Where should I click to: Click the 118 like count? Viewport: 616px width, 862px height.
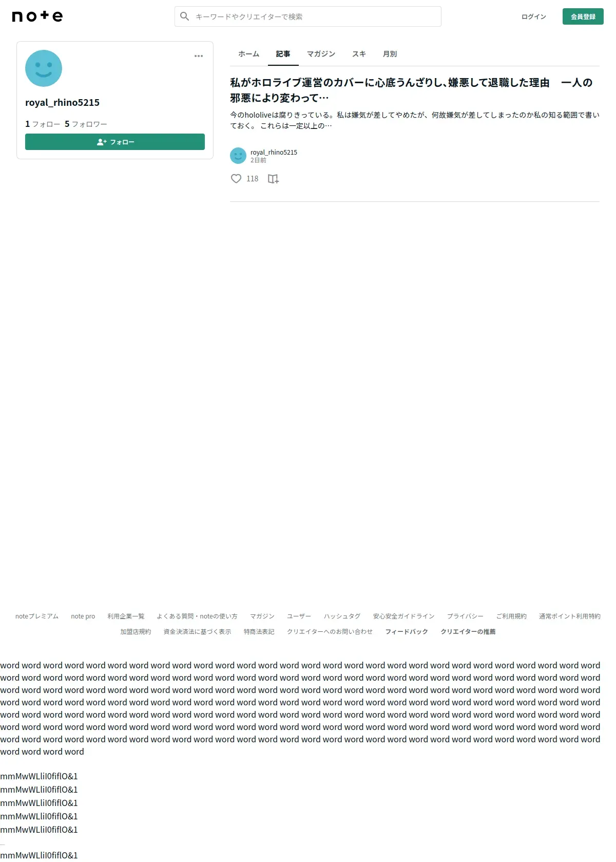(253, 179)
